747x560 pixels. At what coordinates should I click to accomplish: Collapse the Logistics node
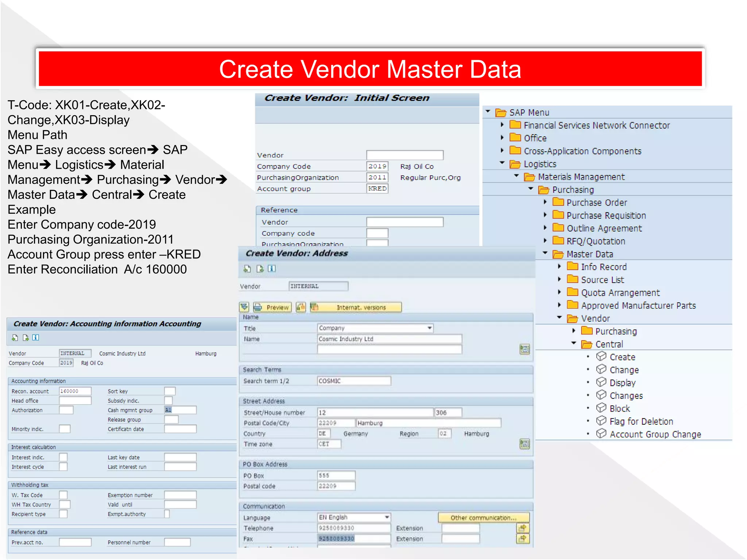coord(502,163)
